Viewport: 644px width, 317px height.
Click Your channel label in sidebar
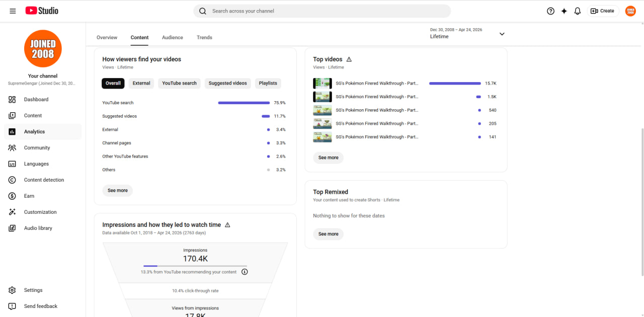43,76
